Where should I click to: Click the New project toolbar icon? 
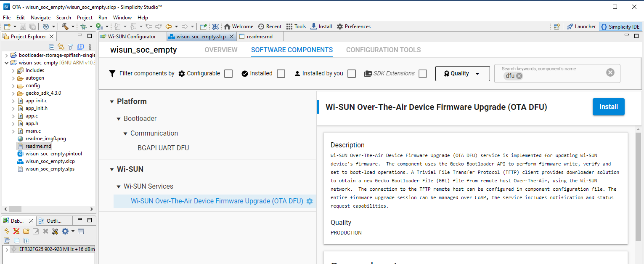(7, 27)
